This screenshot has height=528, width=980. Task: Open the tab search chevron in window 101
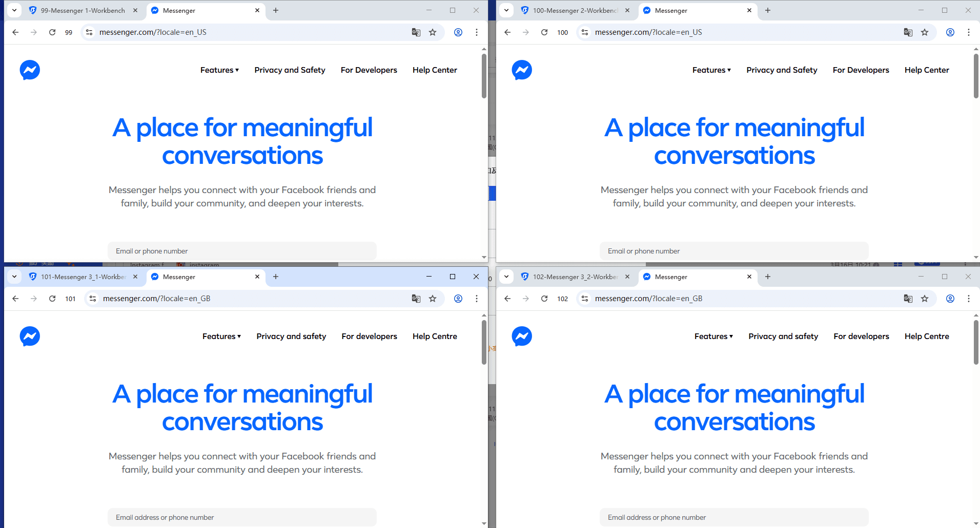(14, 277)
